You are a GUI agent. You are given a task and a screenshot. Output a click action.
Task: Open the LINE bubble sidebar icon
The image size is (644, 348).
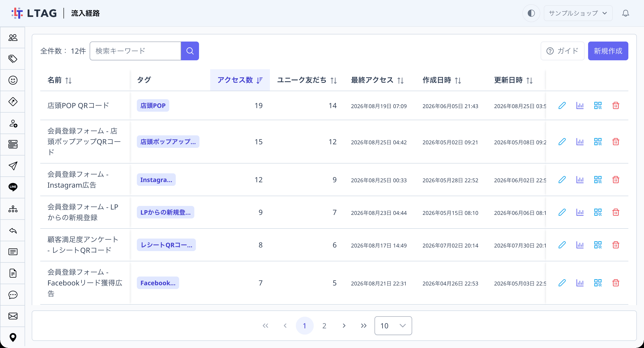click(13, 187)
